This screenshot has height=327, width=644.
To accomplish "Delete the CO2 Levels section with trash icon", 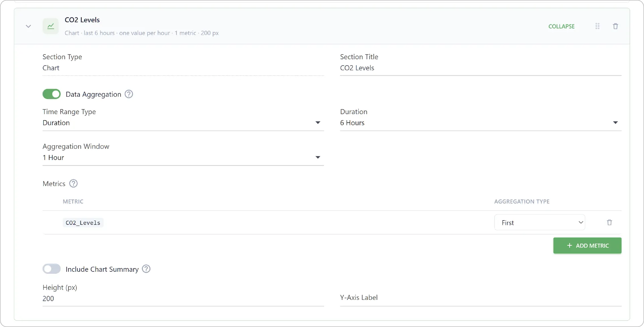I will [x=616, y=26].
